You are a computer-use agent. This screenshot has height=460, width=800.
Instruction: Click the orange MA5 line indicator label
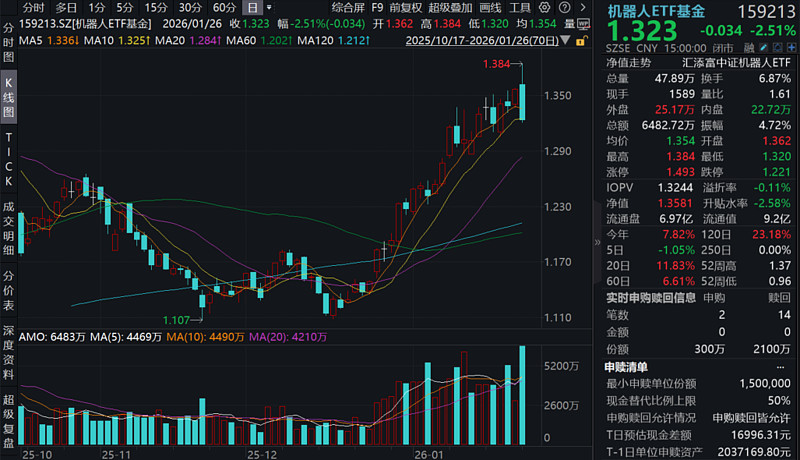click(48, 40)
